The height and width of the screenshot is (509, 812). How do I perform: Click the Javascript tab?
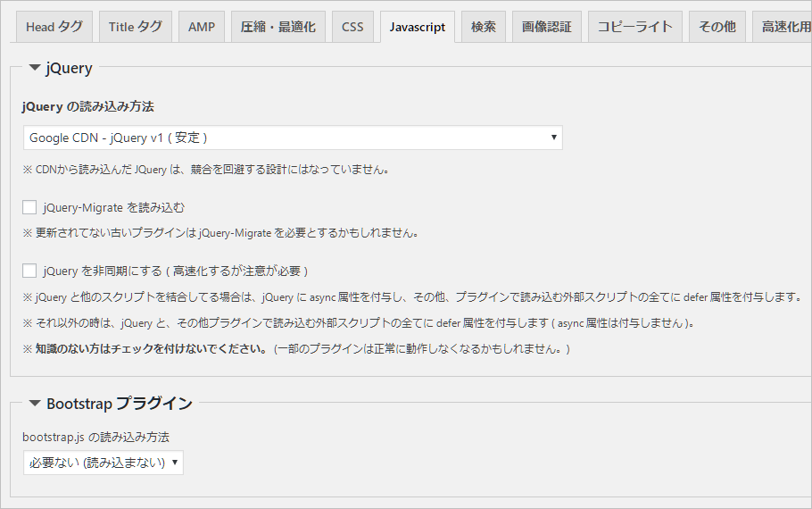point(418,27)
